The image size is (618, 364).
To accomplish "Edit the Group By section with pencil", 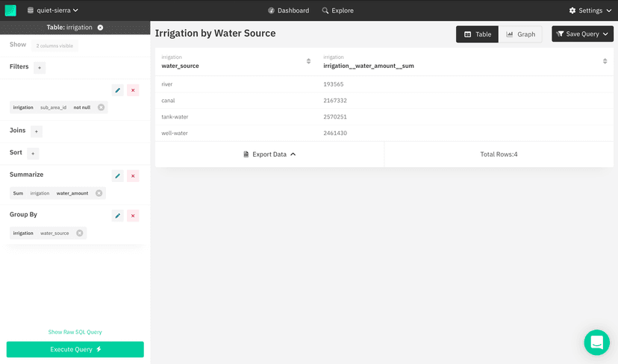I will pyautogui.click(x=117, y=216).
